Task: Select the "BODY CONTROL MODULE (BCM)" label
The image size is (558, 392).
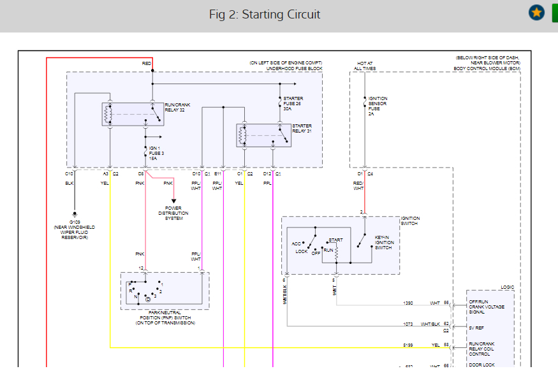Action: (x=487, y=68)
